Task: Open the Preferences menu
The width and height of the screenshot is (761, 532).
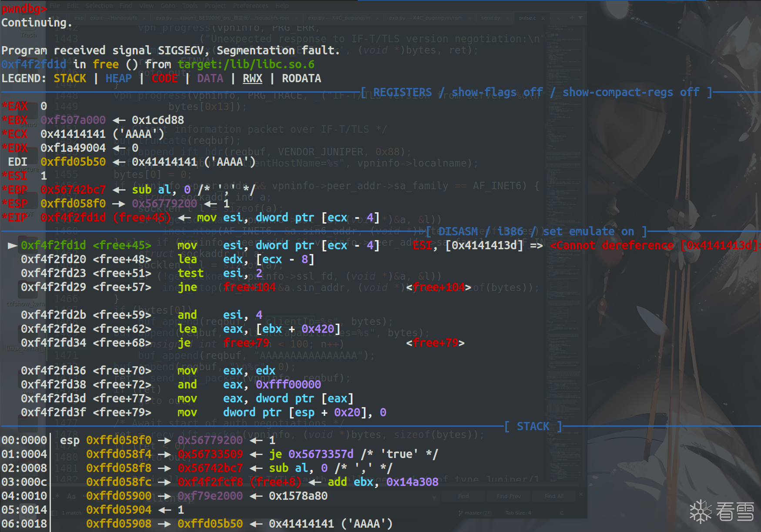Action: (250, 6)
